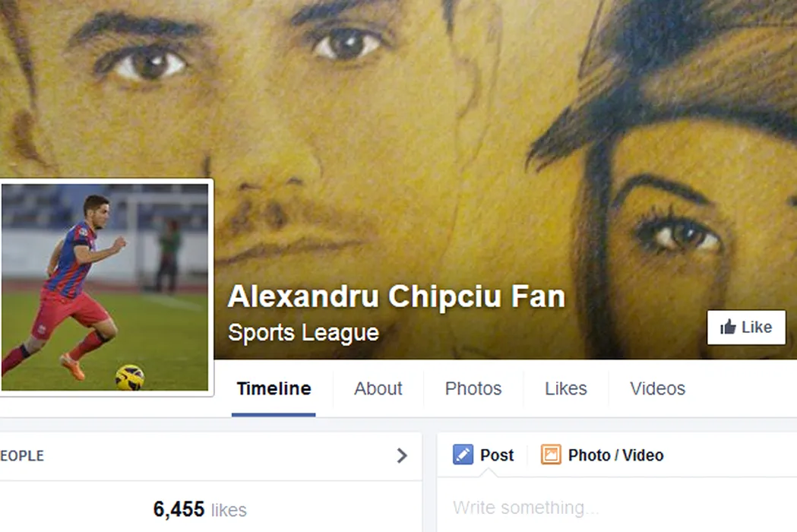
Task: Open the footballer profile picture
Action: (104, 287)
